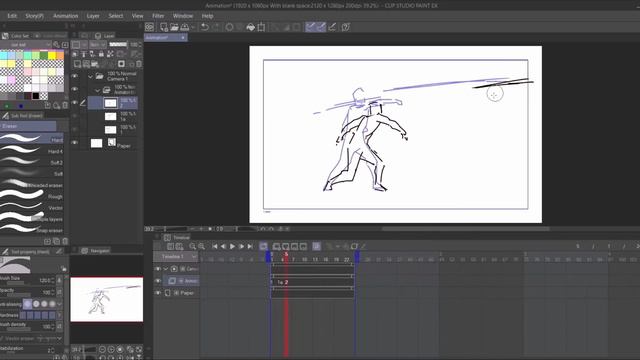Open the Story(P) menu
The image size is (640, 360).
tap(34, 16)
